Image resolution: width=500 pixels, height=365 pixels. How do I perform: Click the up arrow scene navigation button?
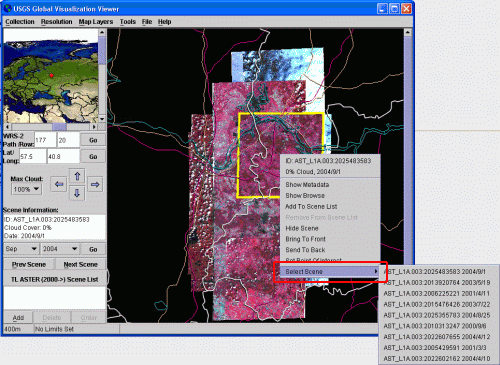pos(77,176)
